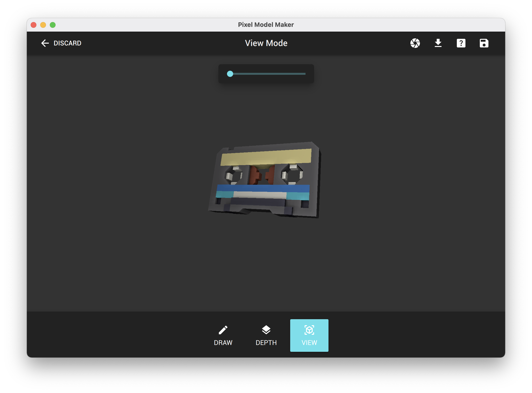This screenshot has width=532, height=393.
Task: Open help via question mark icon
Action: pyautogui.click(x=461, y=43)
